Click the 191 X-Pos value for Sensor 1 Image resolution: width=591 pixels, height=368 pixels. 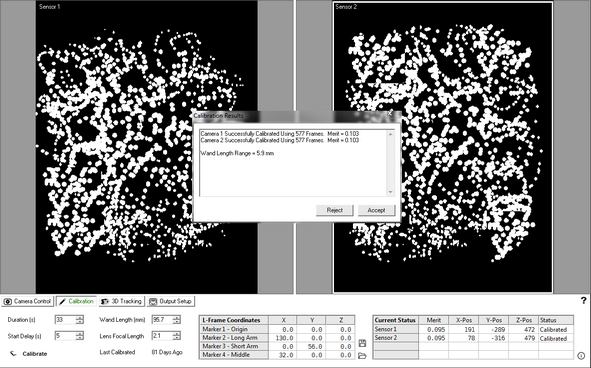464,329
